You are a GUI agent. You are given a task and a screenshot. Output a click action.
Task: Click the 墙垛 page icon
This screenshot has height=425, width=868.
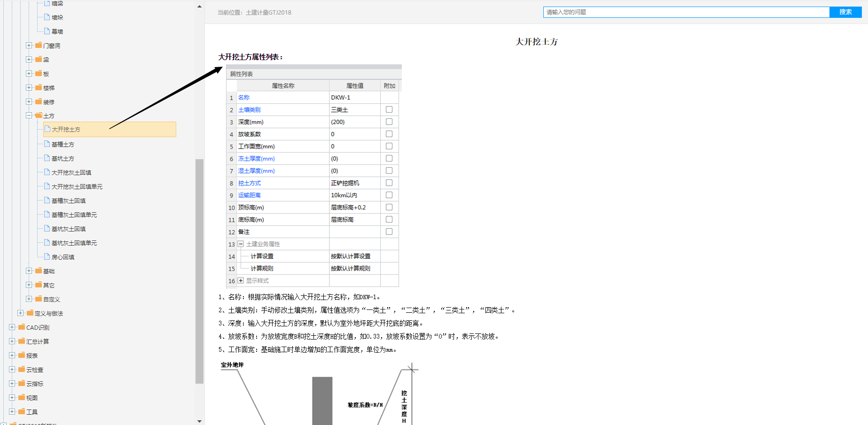coord(47,17)
